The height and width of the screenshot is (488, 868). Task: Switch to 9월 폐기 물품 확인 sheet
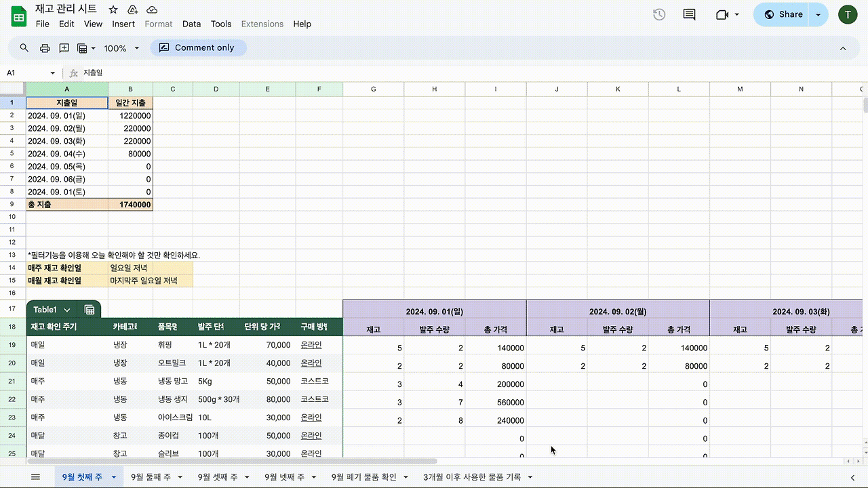[x=363, y=477]
